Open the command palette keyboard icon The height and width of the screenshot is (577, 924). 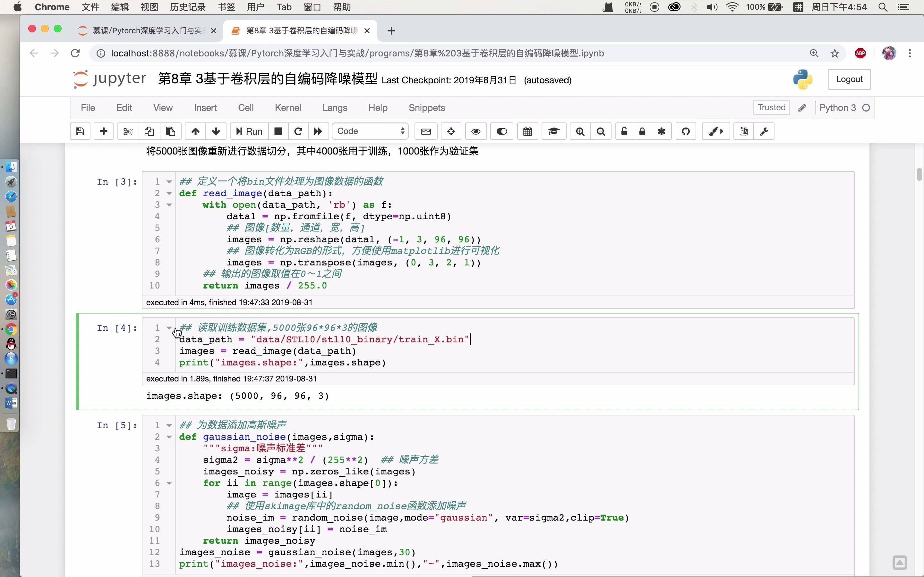[x=426, y=131]
